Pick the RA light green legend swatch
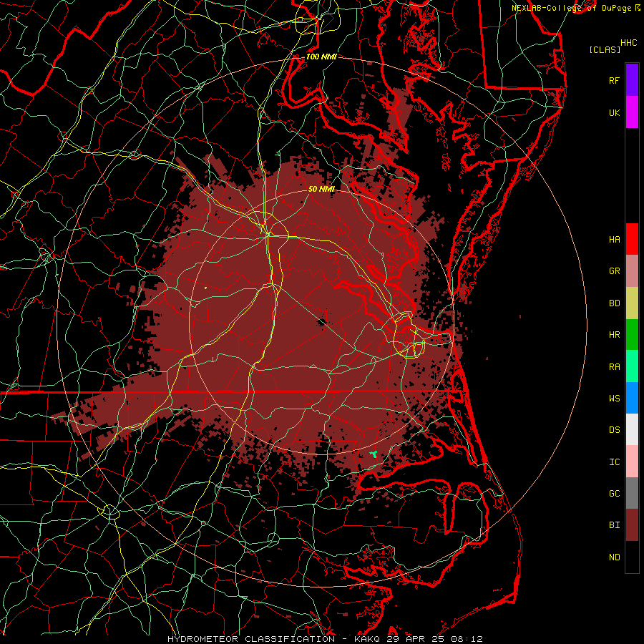Image resolution: width=644 pixels, height=644 pixels. 632,366
